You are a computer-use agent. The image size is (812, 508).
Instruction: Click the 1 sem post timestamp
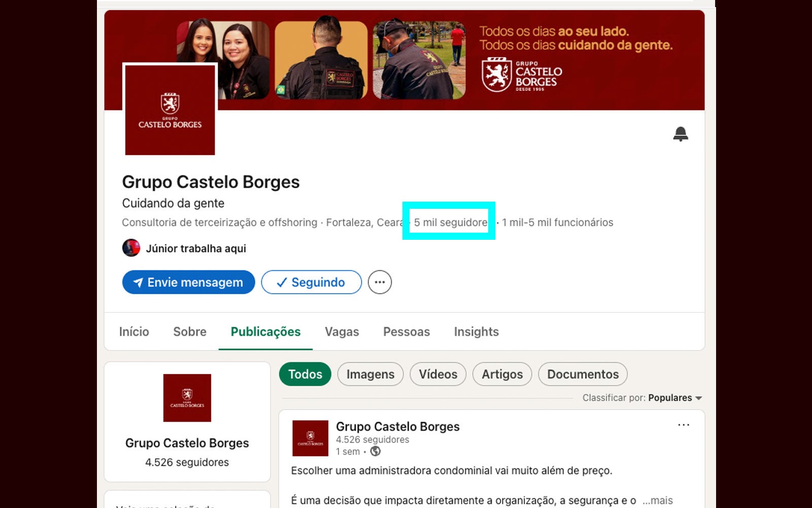pyautogui.click(x=348, y=451)
